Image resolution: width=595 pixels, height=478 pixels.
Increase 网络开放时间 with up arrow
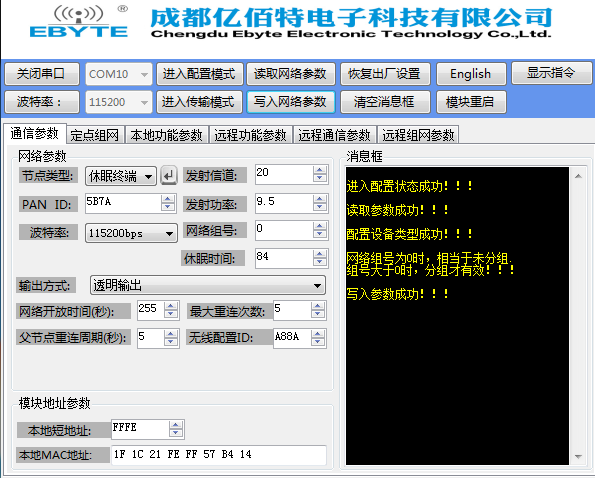[x=171, y=306]
